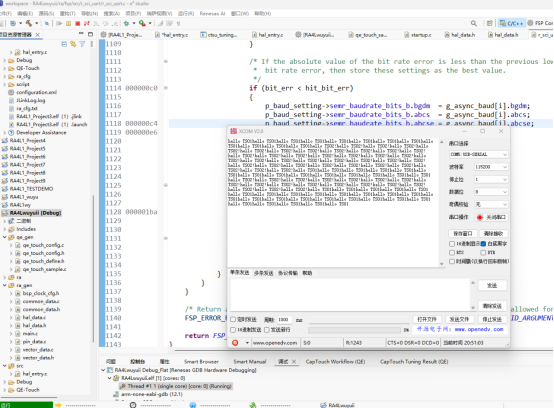
Task: Click the search magnifier icon in top toolbar
Action: click(474, 23)
